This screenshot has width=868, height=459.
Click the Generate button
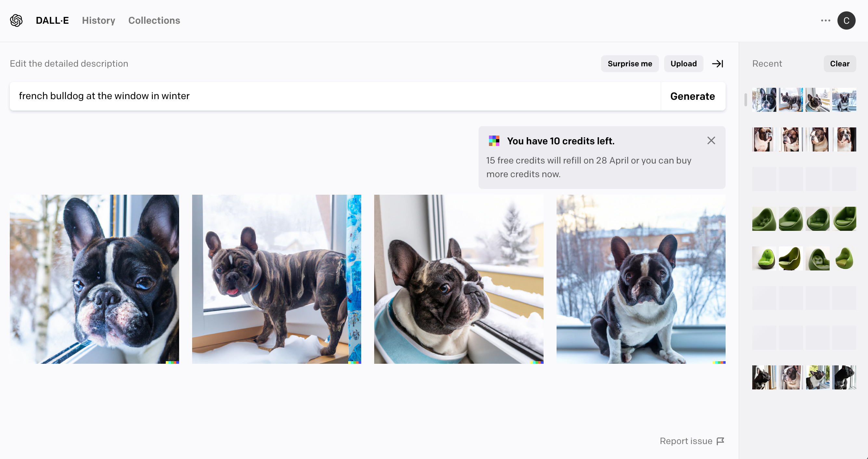pyautogui.click(x=692, y=96)
